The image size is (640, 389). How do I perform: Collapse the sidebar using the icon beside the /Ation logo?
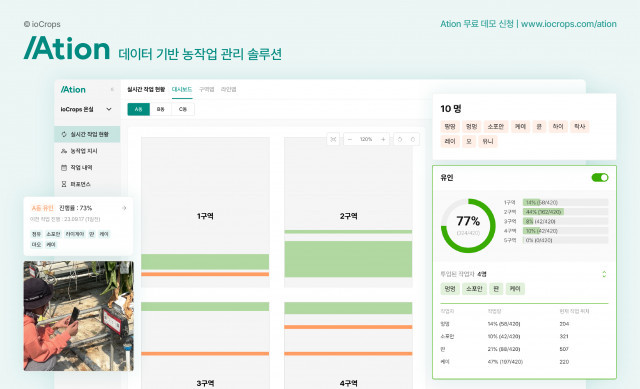coord(112,89)
